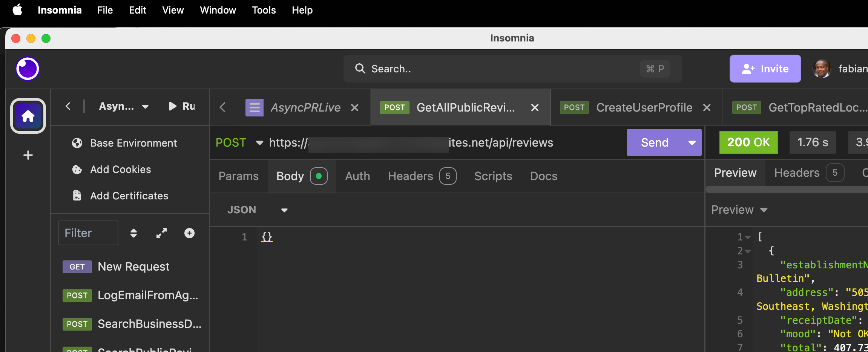868x352 pixels.
Task: Open the Send options dropdown arrow
Action: pyautogui.click(x=692, y=143)
